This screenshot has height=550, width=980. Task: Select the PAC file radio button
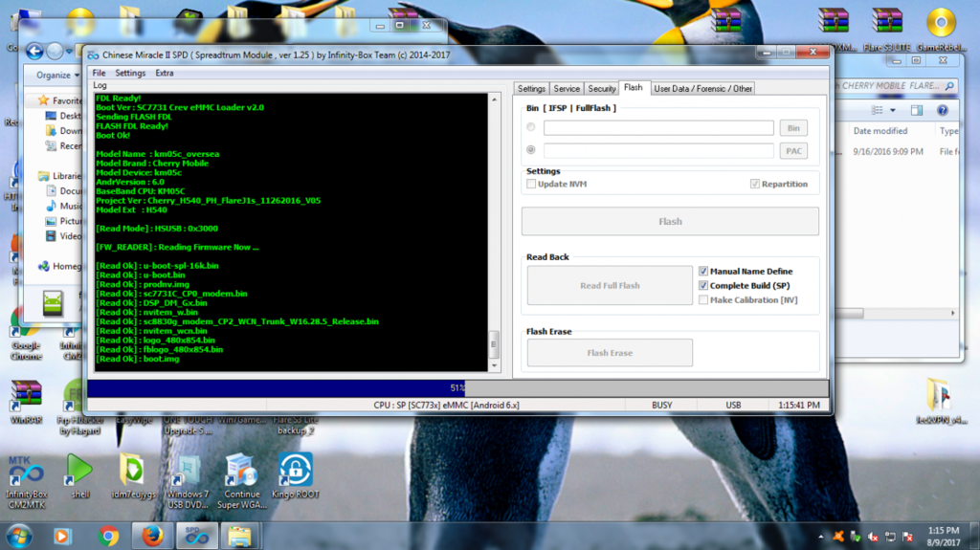coord(531,150)
